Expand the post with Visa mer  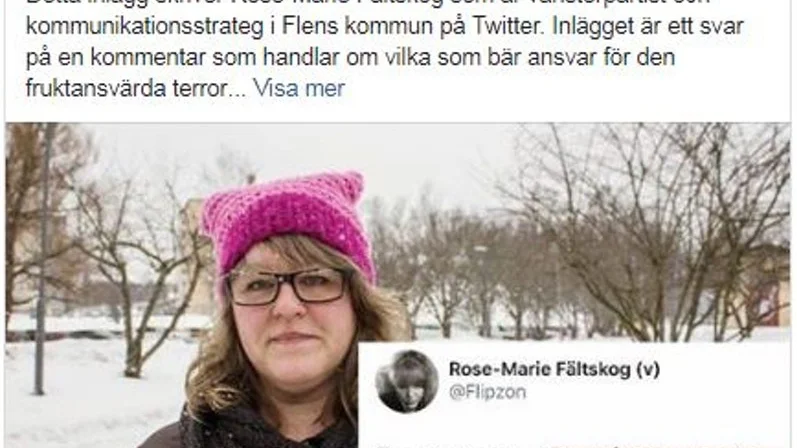(x=299, y=88)
